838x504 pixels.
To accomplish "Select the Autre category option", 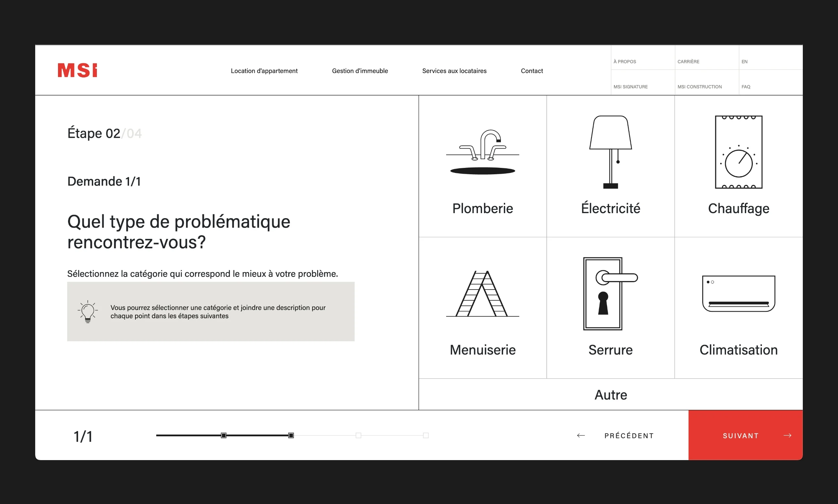I will (x=610, y=395).
